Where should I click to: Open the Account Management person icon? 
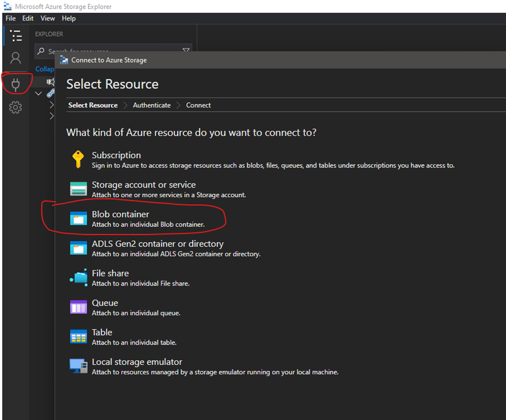[x=16, y=58]
